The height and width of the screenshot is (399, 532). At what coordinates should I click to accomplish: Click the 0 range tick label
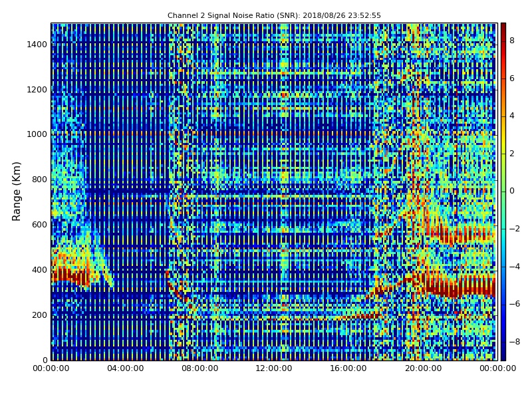(45, 360)
